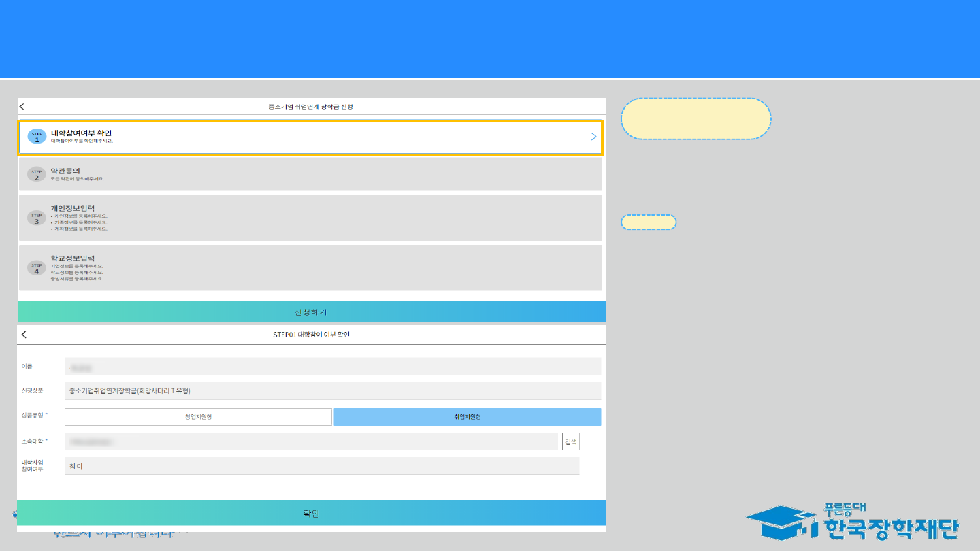Click the back arrow beside 중소기업 취업연계 장학금 신청
Image resolution: width=980 pixels, height=551 pixels.
click(x=22, y=107)
